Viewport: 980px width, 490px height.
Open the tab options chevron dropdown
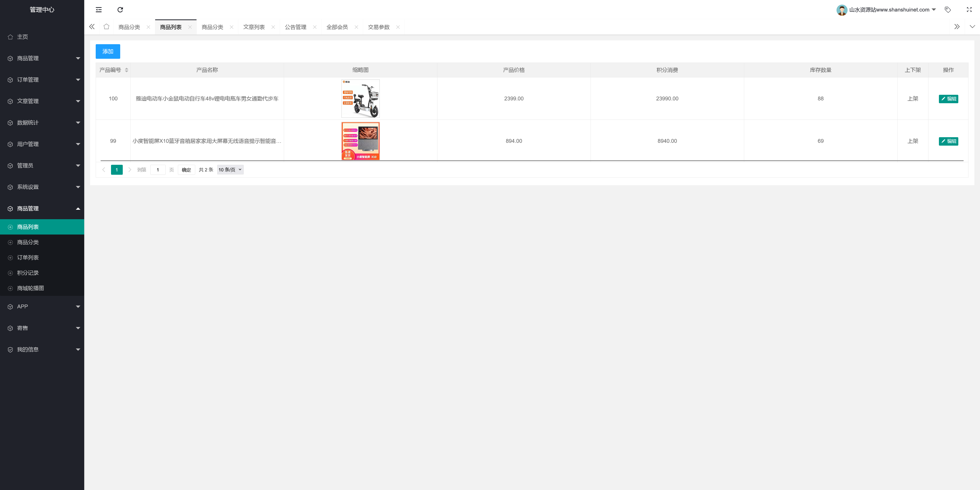(972, 27)
